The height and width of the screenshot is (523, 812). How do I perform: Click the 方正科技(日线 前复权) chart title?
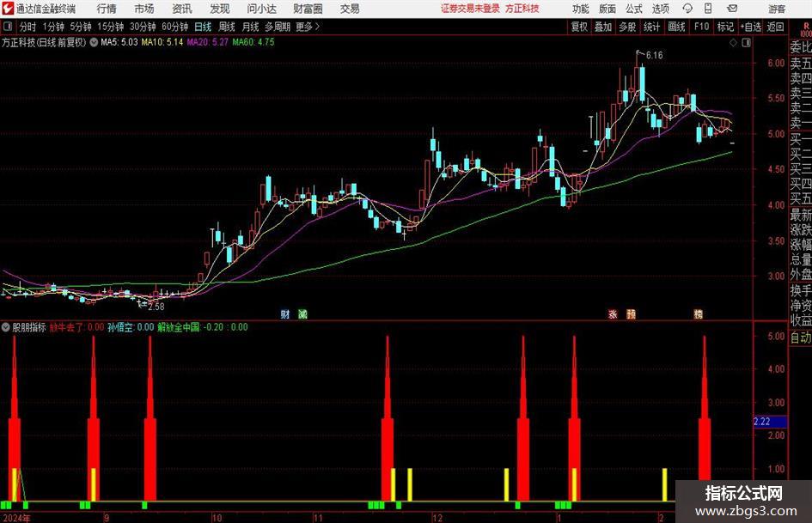click(x=44, y=42)
